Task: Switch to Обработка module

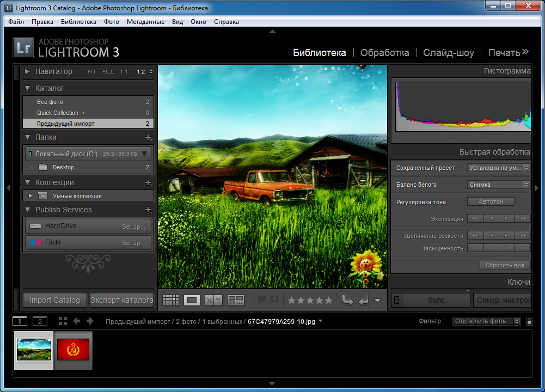Action: [385, 52]
